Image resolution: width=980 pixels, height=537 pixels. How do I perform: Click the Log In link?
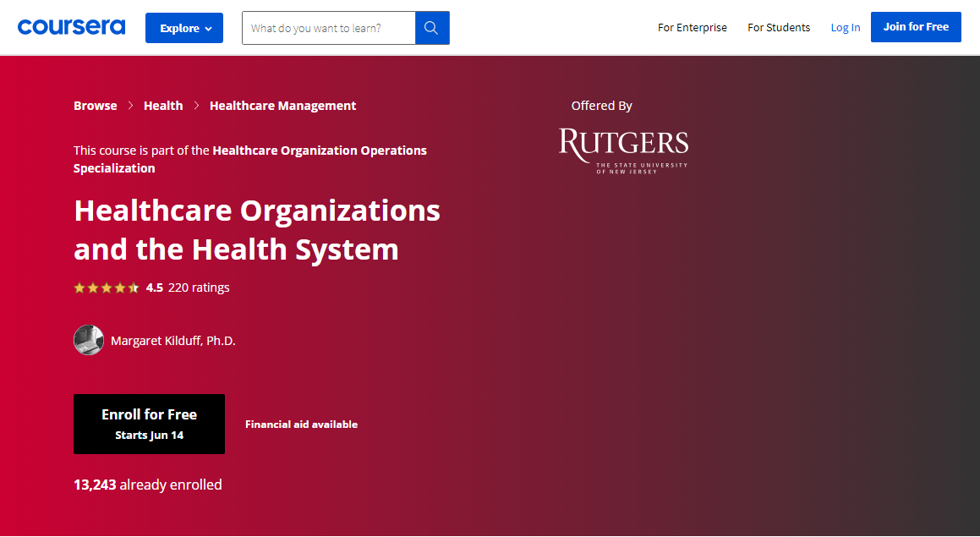(x=845, y=28)
